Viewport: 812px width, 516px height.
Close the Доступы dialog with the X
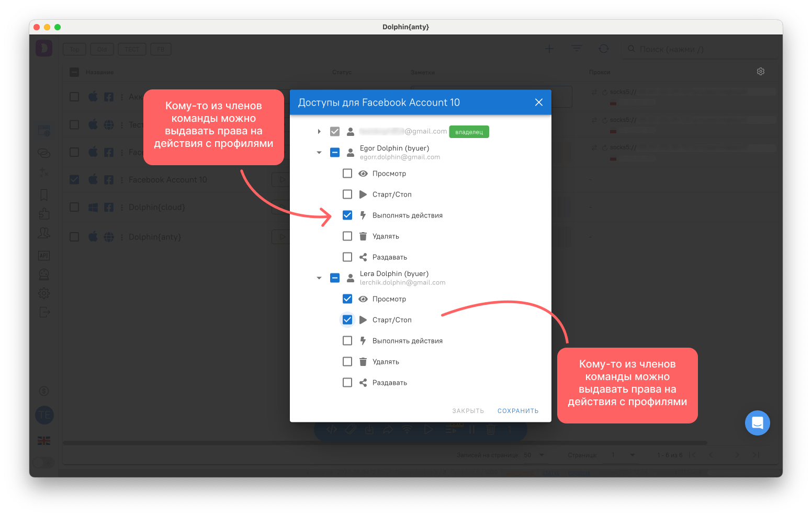click(x=539, y=102)
